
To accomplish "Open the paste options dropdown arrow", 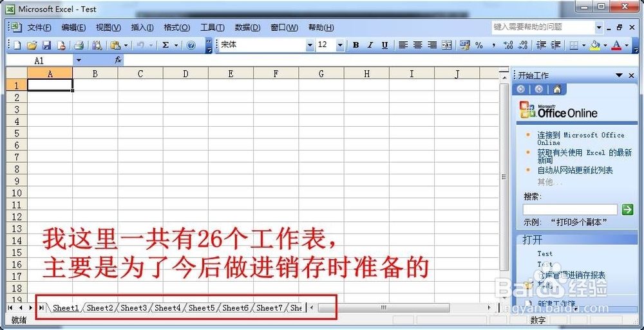I will 126,45.
